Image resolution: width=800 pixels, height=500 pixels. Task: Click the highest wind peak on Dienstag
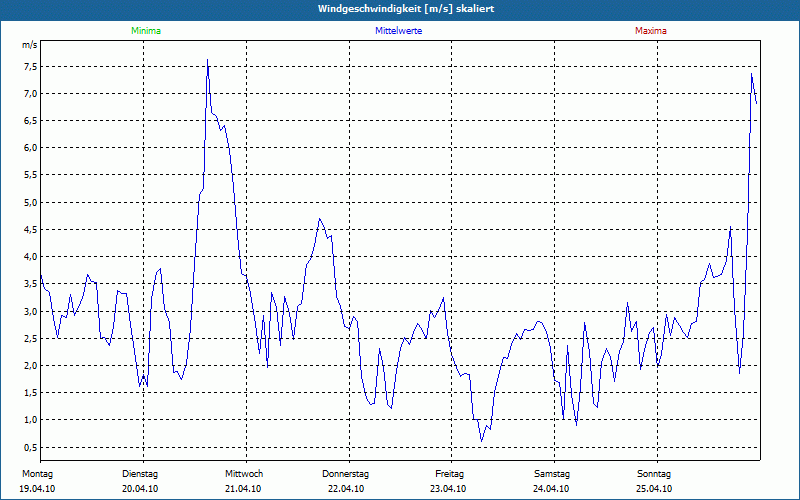coord(207,60)
